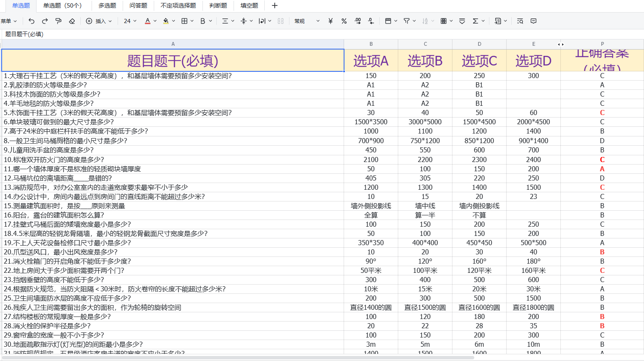Select column P header
644x361 pixels.
[602, 44]
